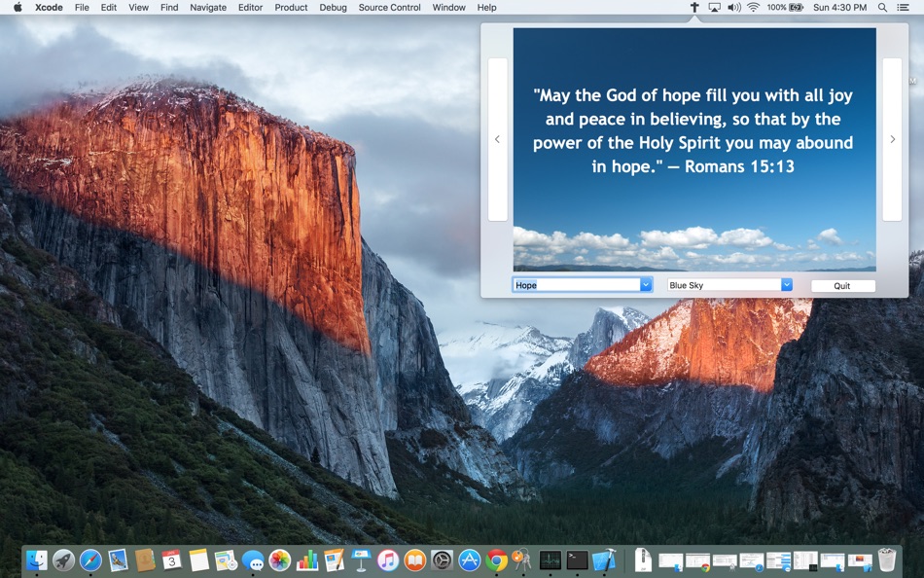The height and width of the screenshot is (578, 924).
Task: Open minimized Messages window thumbnail in Dock
Action: click(778, 562)
